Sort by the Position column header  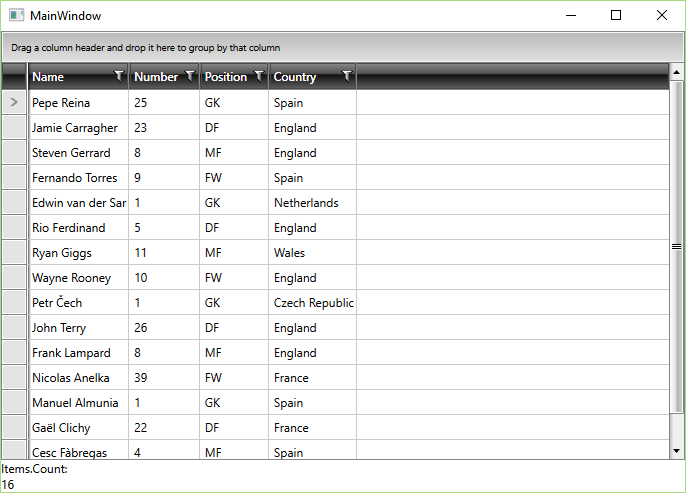(x=225, y=77)
